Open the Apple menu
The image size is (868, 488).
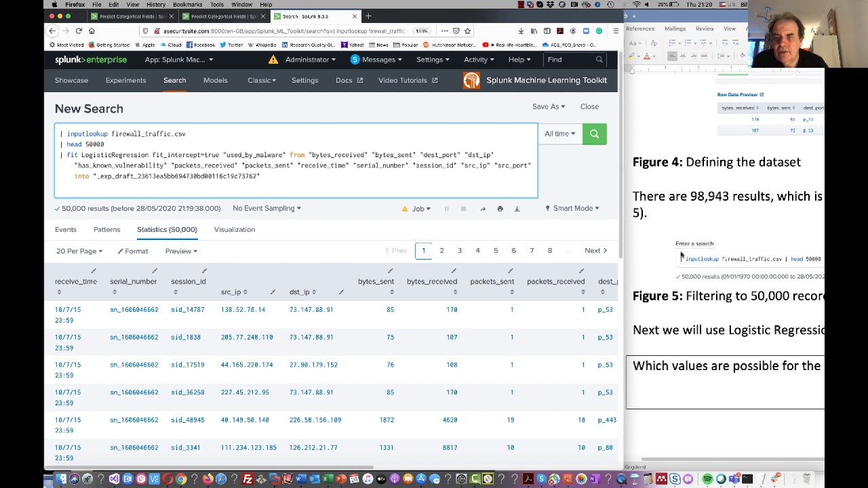click(54, 5)
